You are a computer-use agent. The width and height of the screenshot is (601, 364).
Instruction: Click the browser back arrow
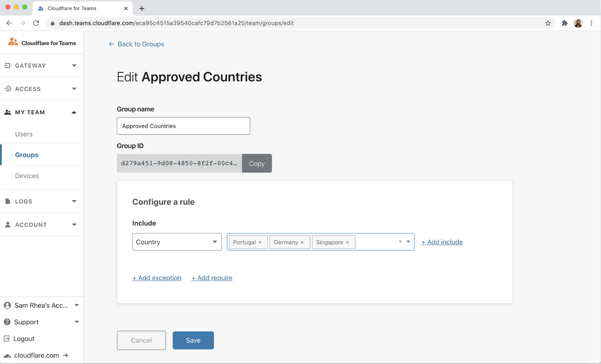[x=9, y=23]
